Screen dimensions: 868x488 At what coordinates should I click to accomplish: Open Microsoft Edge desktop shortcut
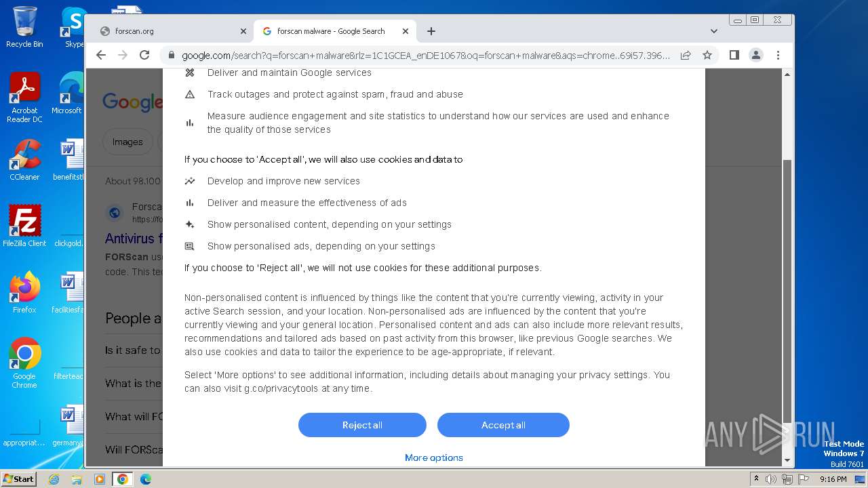pyautogui.click(x=68, y=94)
